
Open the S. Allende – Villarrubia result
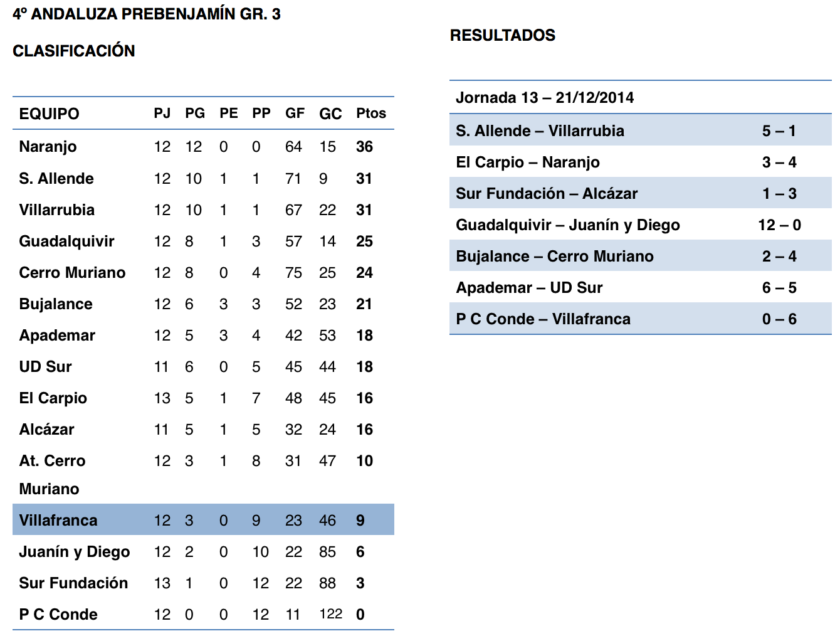coord(641,130)
